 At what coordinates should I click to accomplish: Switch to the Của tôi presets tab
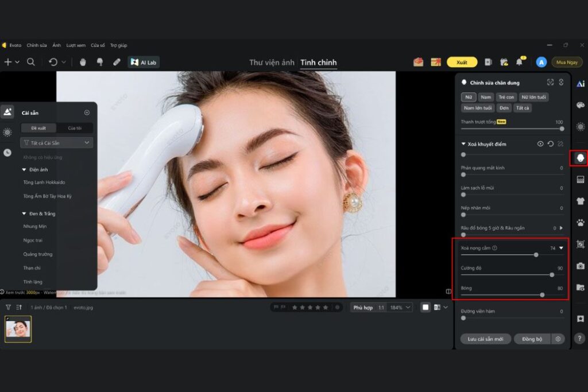point(75,128)
